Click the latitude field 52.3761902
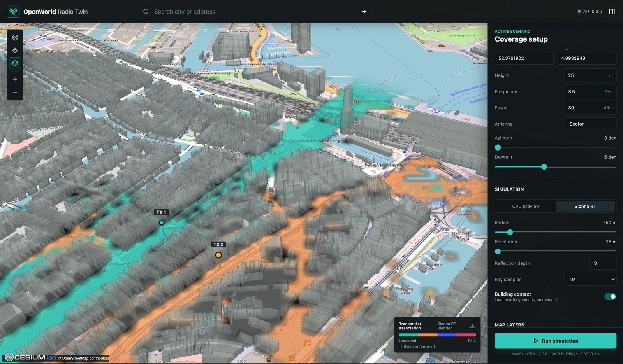The image size is (623, 364). click(524, 58)
